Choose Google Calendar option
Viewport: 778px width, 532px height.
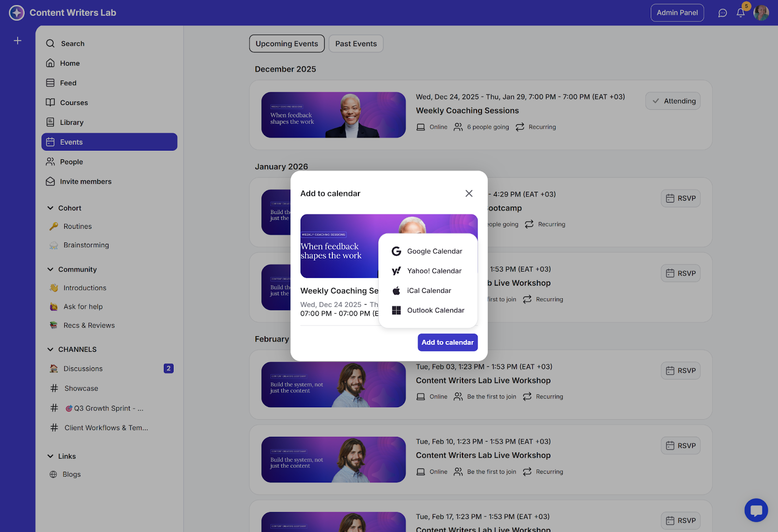[428, 251]
